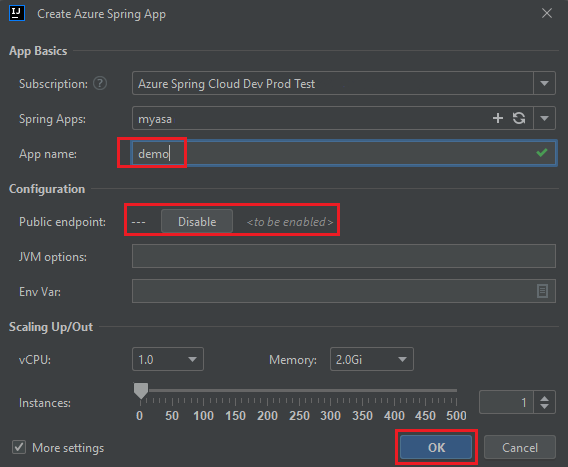
Task: Expand the Spring Apps dropdown arrow
Action: [x=544, y=118]
